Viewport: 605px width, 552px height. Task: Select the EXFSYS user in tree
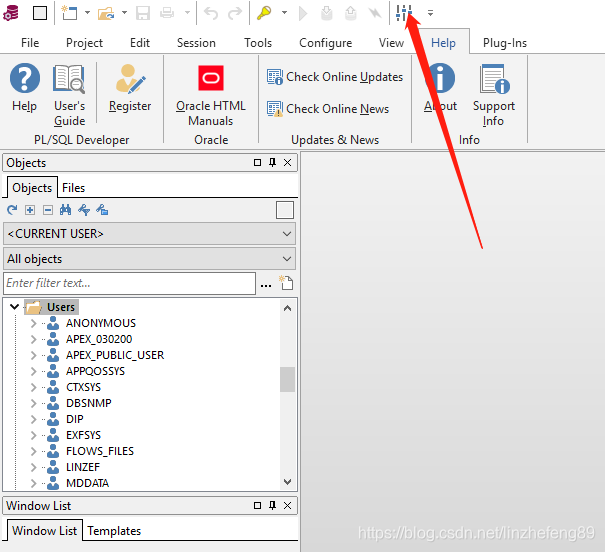pyautogui.click(x=83, y=435)
